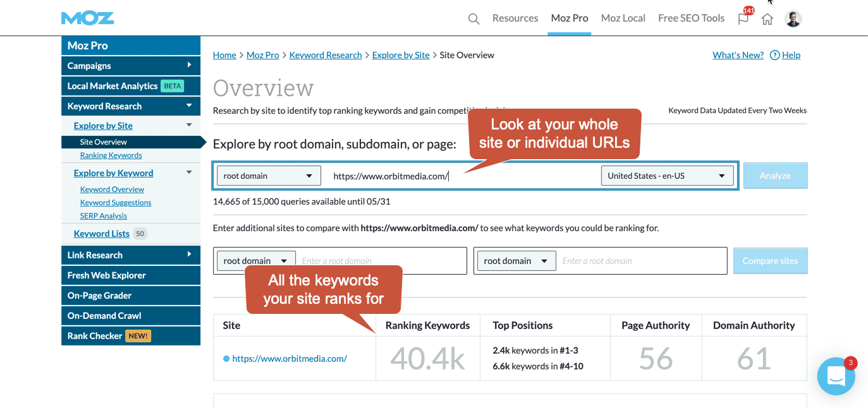This screenshot has width=868, height=408.
Task: Open United States - en-US locale dropdown
Action: coord(667,176)
